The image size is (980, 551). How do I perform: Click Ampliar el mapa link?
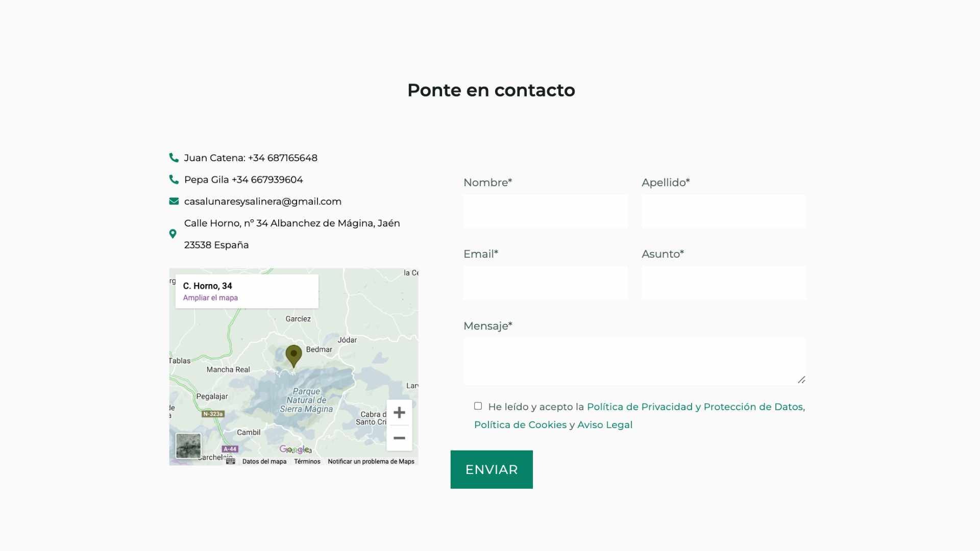pos(210,298)
